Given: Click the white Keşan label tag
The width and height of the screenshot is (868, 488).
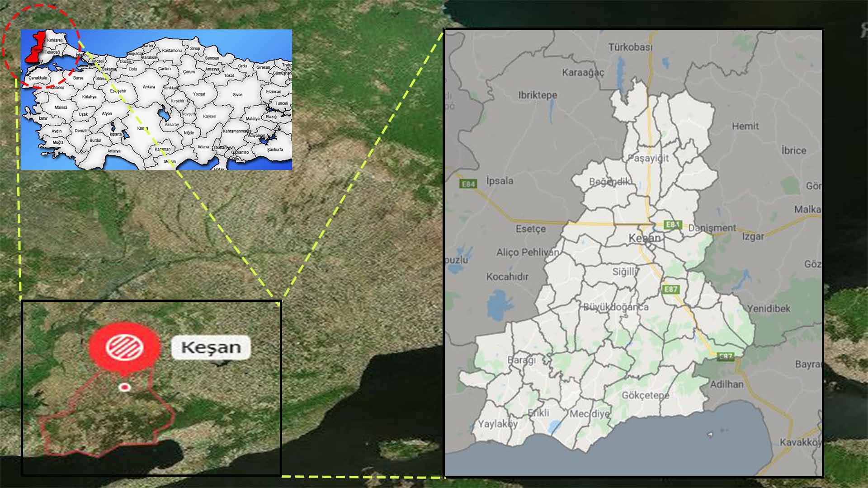Looking at the screenshot, I should (x=211, y=347).
